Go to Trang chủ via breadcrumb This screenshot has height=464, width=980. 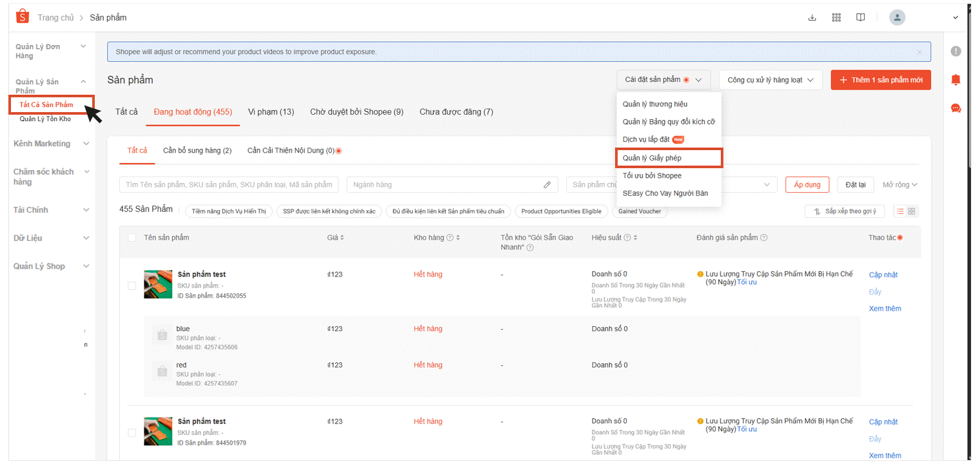pyautogui.click(x=55, y=17)
